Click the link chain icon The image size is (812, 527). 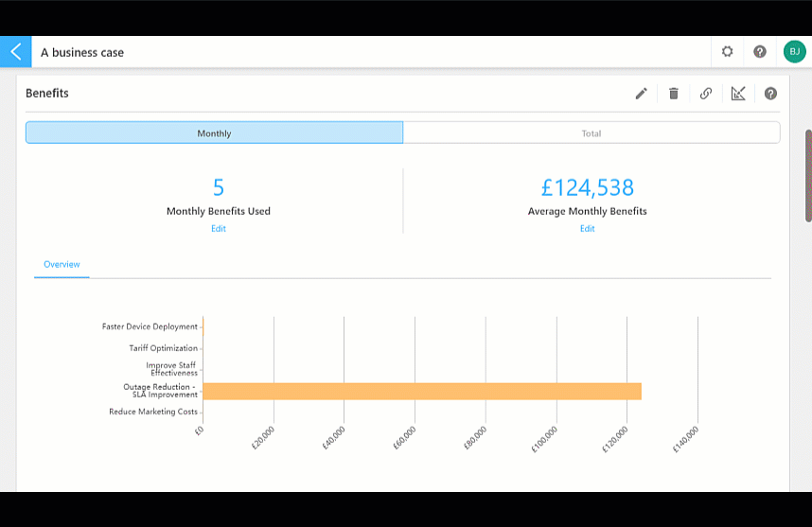[x=706, y=94]
